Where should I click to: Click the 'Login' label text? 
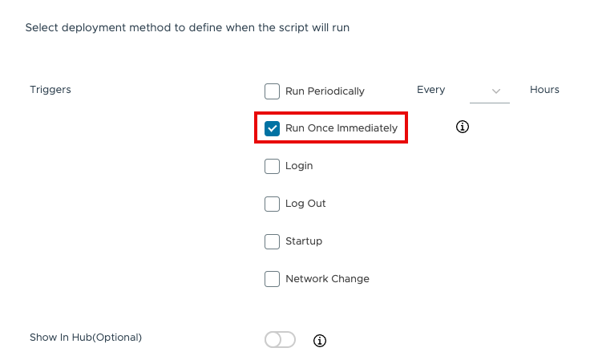[299, 166]
